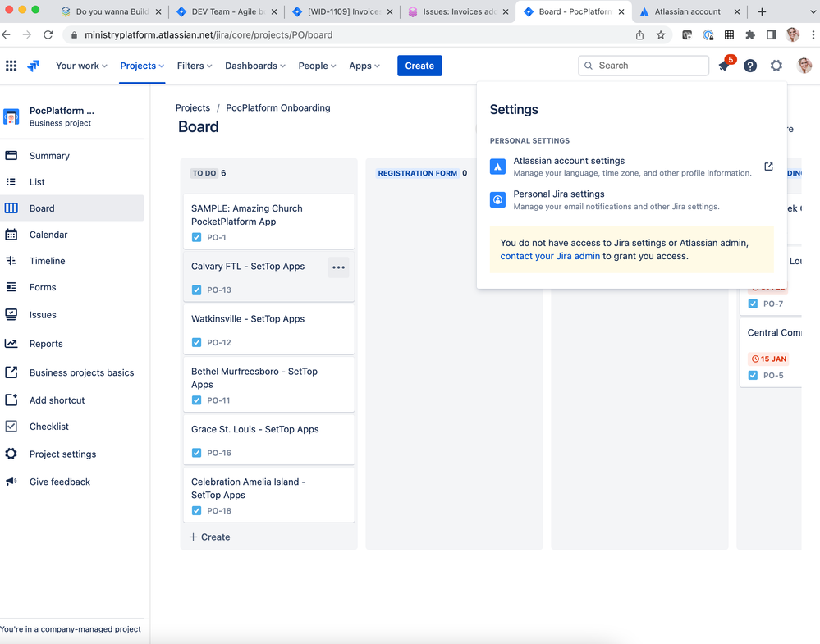This screenshot has width=820, height=644.
Task: Open the help question mark icon
Action: pos(750,66)
